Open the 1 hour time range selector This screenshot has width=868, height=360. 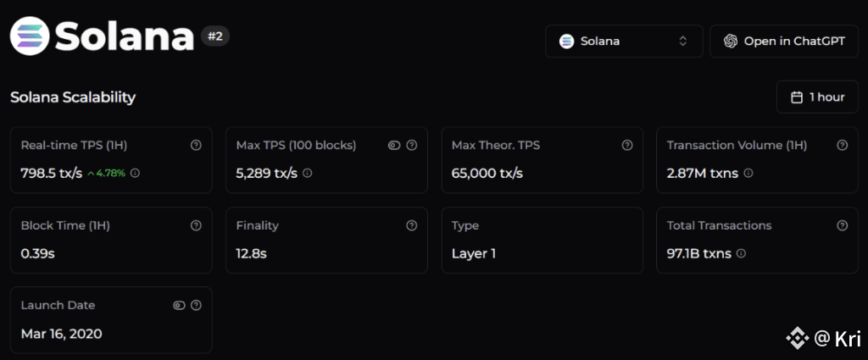(817, 97)
